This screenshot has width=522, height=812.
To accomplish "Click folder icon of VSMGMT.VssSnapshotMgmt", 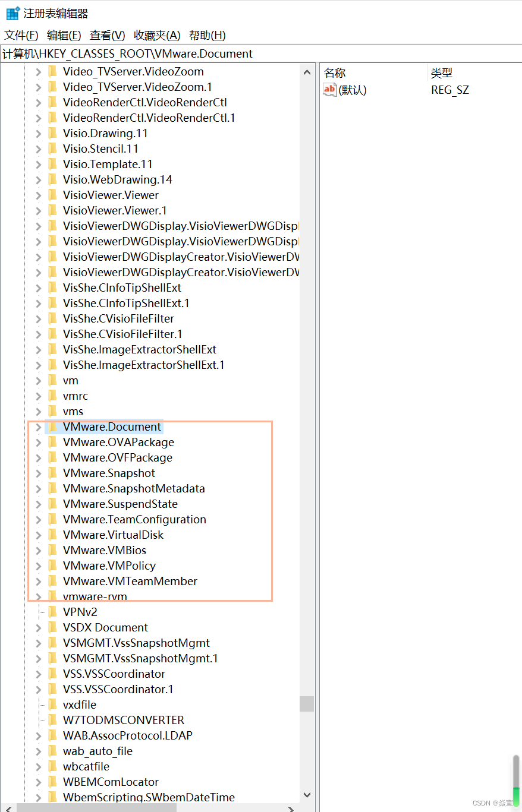I will (52, 643).
